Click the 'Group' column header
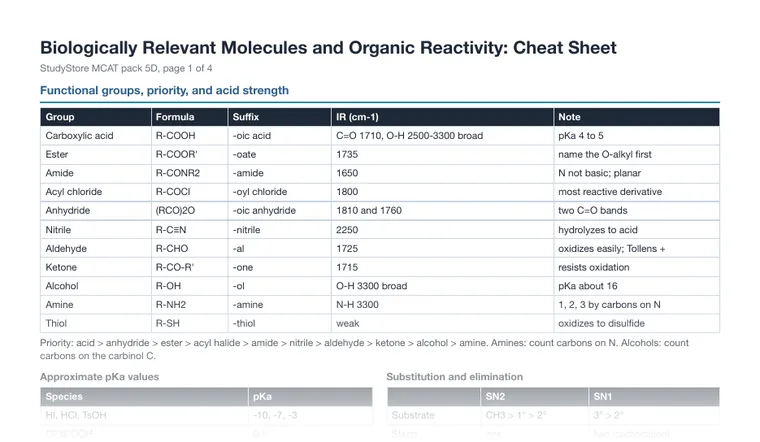 tap(95, 117)
